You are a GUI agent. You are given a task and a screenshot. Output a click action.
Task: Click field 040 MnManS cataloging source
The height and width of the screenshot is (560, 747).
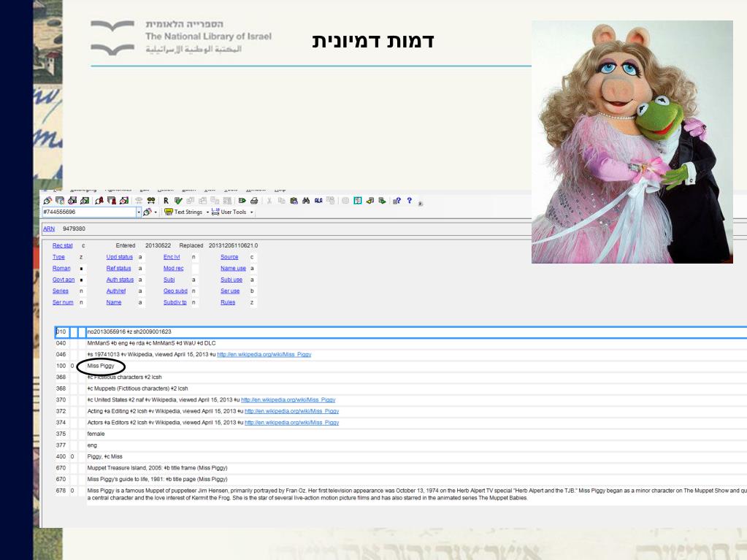[151, 343]
